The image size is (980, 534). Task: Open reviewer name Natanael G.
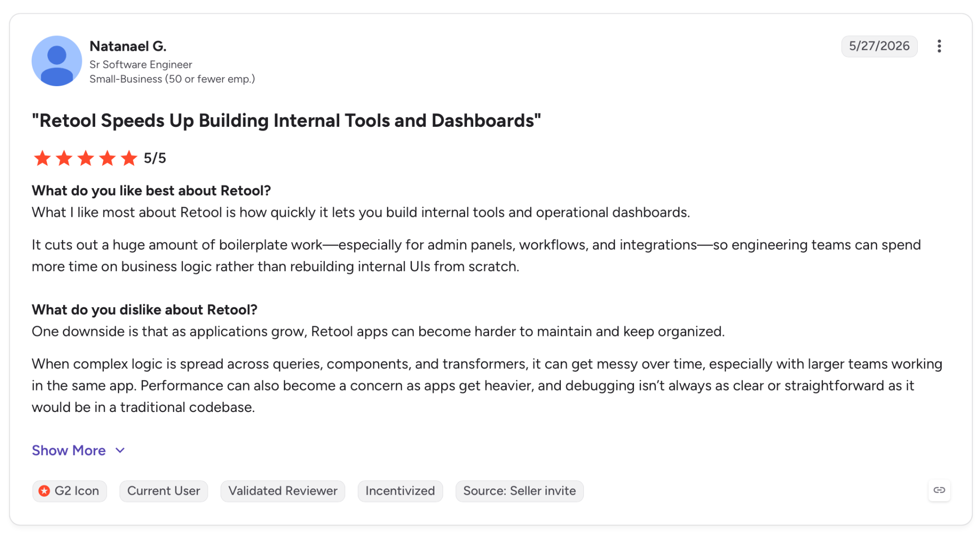coord(128,46)
